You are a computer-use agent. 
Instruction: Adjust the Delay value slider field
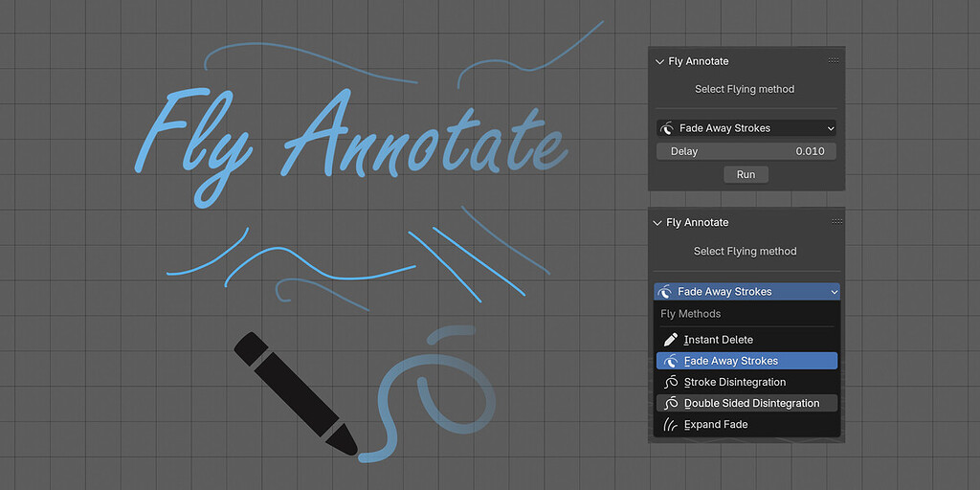tap(746, 151)
